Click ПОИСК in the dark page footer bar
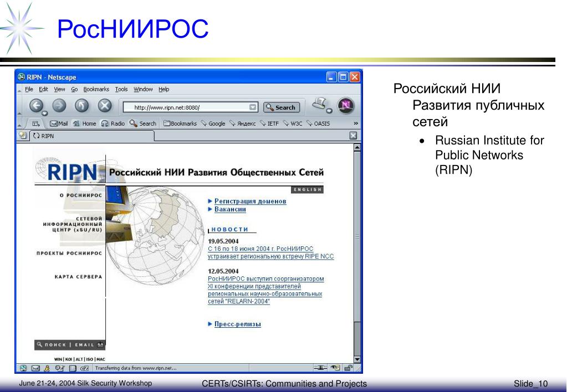Screen dimensions: 567x392 click(55, 345)
